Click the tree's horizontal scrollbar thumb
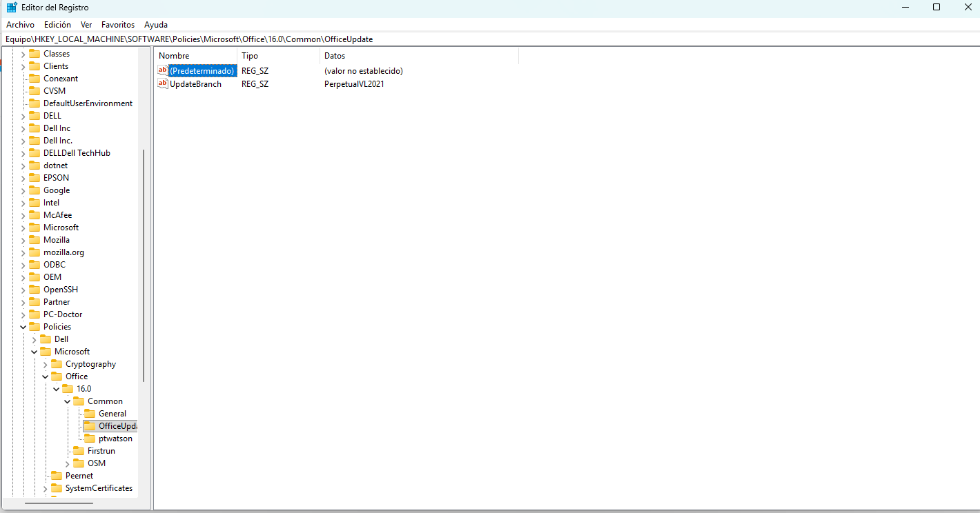Image resolution: width=980 pixels, height=513 pixels. (x=49, y=503)
